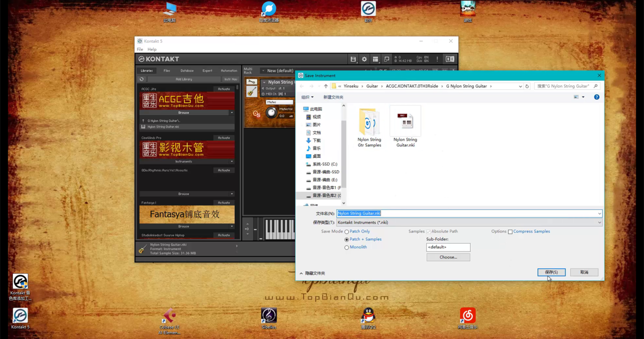Open Cubase LE AI Elements desktop shortcut
Viewport: 644px width, 339px height.
(x=169, y=321)
